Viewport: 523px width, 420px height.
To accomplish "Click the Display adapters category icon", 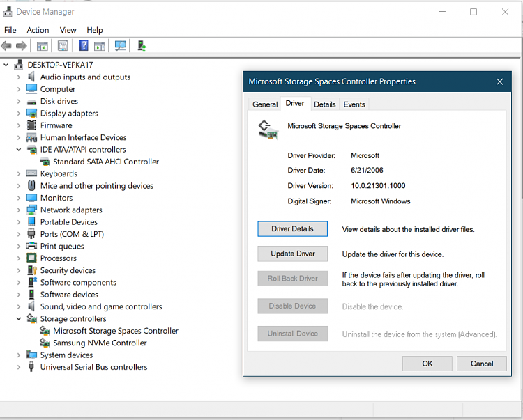I will click(31, 114).
